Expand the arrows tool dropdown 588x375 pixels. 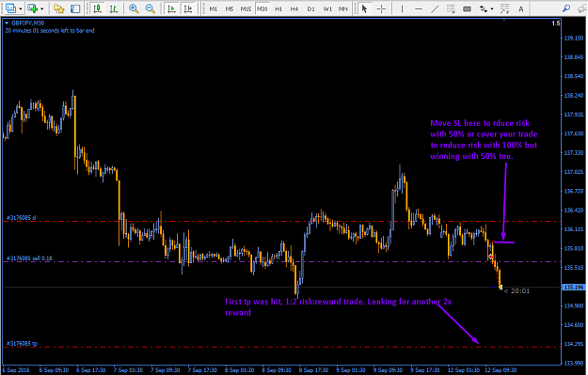pyautogui.click(x=492, y=8)
